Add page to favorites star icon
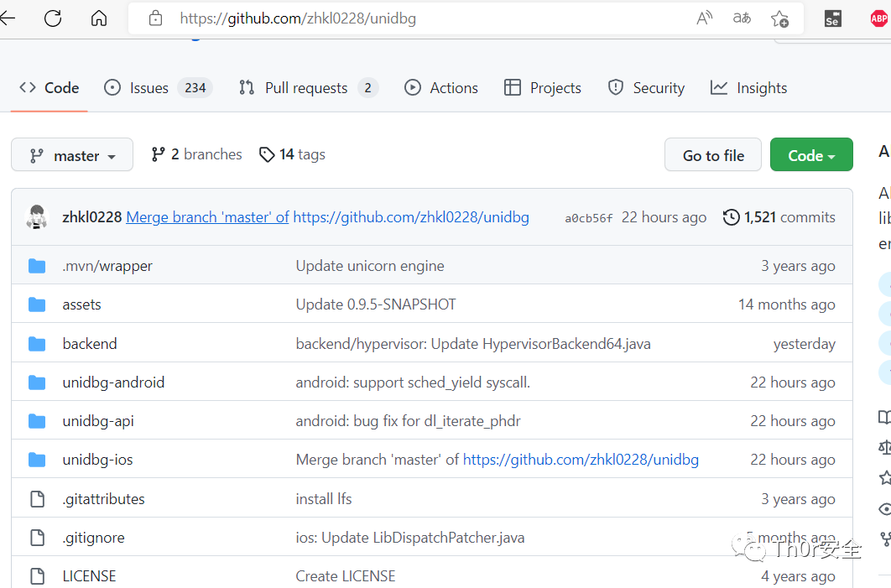 pos(779,18)
